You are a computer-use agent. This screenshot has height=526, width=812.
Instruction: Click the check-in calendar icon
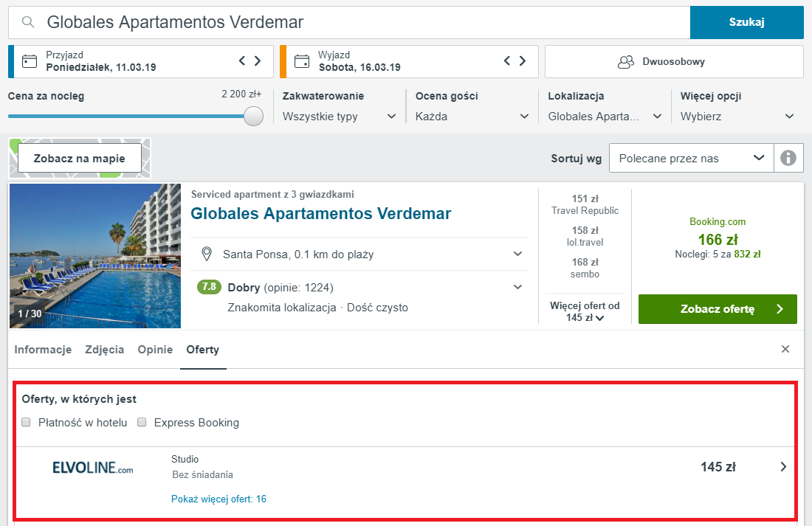(30, 62)
